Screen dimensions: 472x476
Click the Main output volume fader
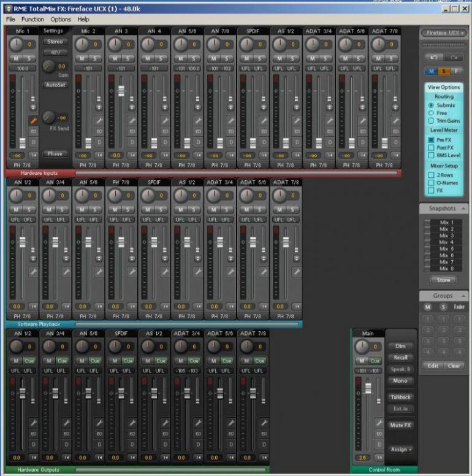(x=368, y=388)
